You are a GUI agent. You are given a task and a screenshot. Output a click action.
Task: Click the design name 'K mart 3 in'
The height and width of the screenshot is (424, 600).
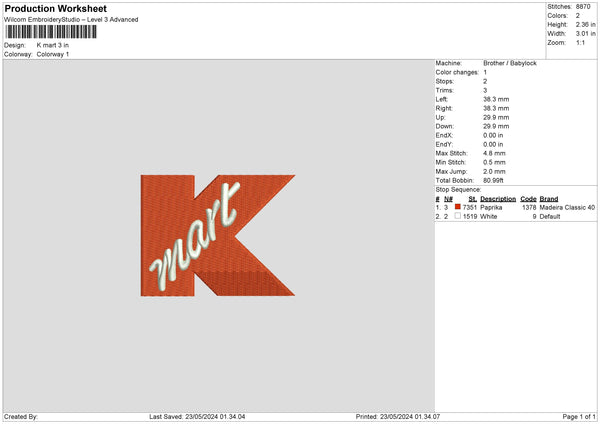pyautogui.click(x=53, y=45)
